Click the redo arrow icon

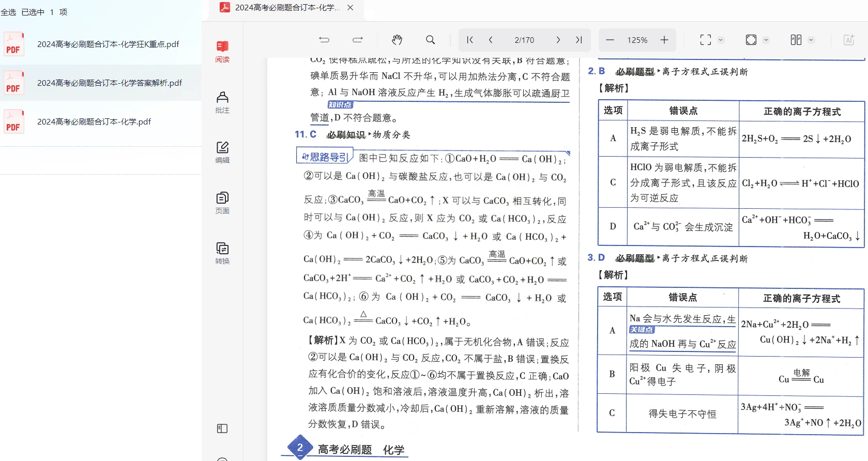(x=358, y=40)
